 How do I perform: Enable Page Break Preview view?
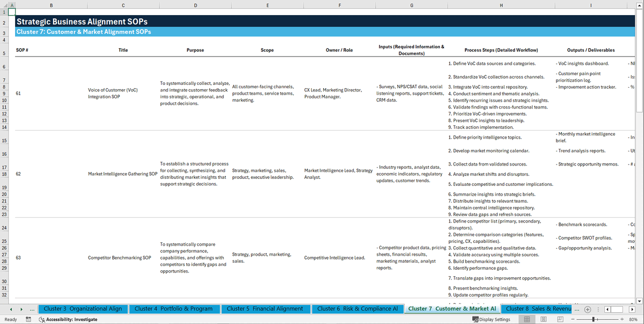(559, 319)
